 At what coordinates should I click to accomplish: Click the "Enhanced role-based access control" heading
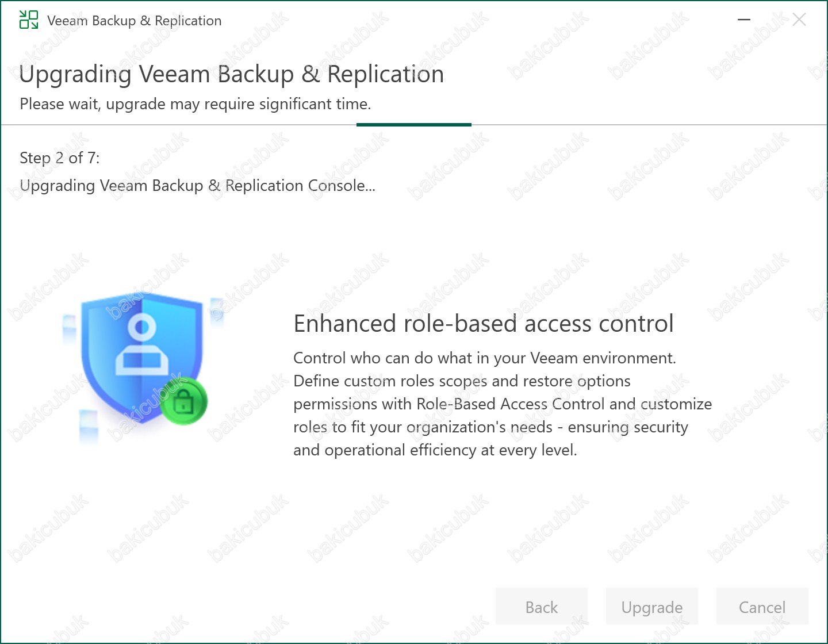pyautogui.click(x=483, y=324)
